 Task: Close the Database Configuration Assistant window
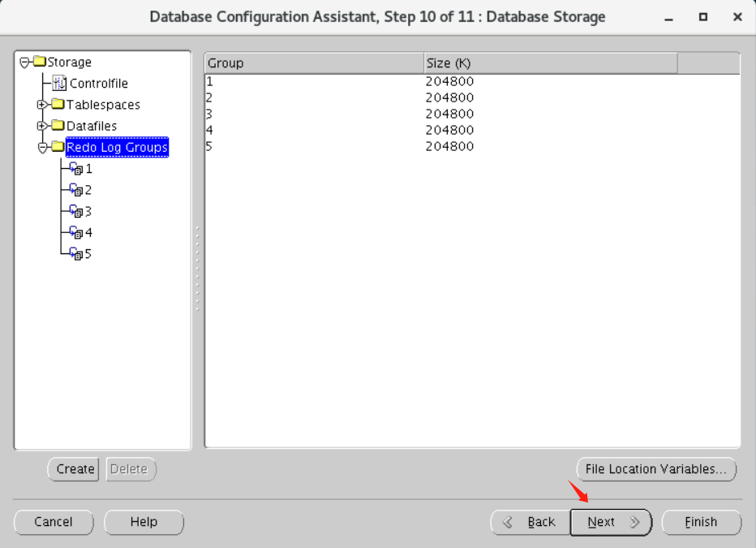click(737, 17)
